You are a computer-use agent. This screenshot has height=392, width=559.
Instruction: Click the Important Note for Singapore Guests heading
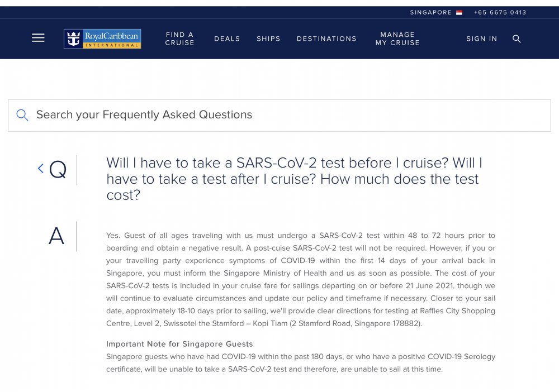tap(179, 344)
